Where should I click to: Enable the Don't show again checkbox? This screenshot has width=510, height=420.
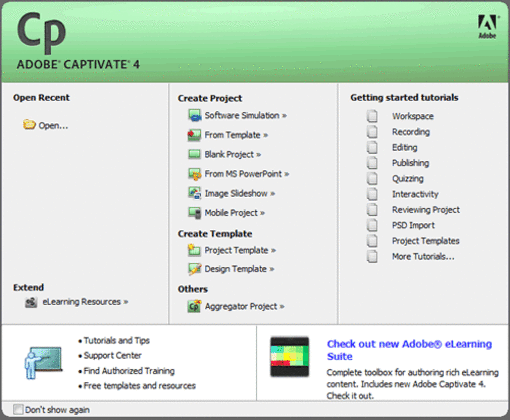(x=18, y=409)
